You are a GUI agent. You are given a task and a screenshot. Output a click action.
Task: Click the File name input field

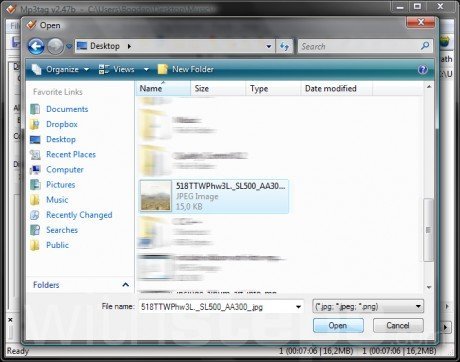pos(217,307)
